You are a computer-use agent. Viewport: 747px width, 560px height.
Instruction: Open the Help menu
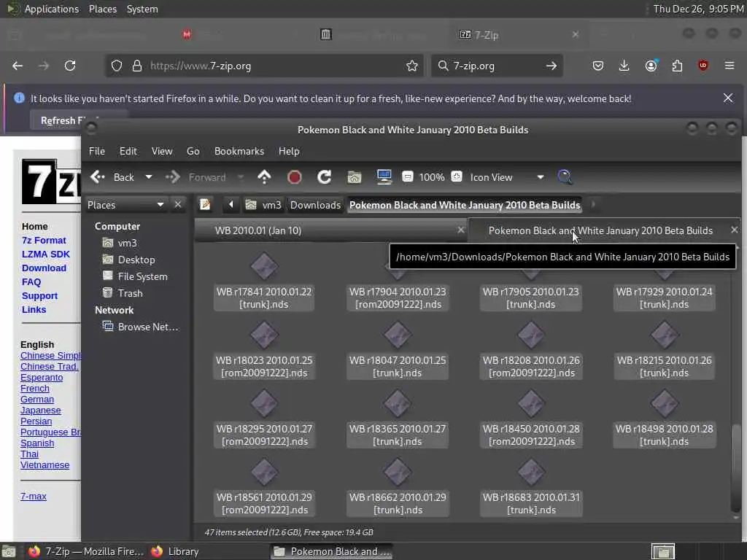tap(289, 151)
